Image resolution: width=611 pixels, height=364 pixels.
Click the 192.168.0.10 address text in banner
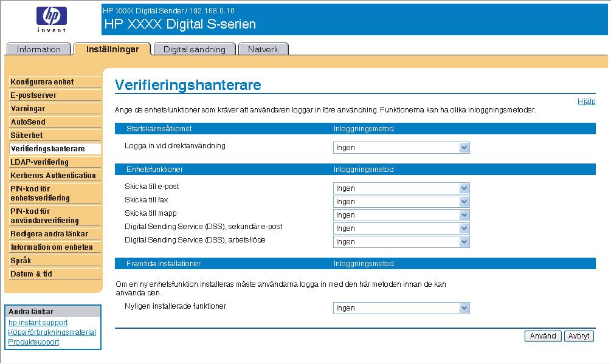(212, 10)
